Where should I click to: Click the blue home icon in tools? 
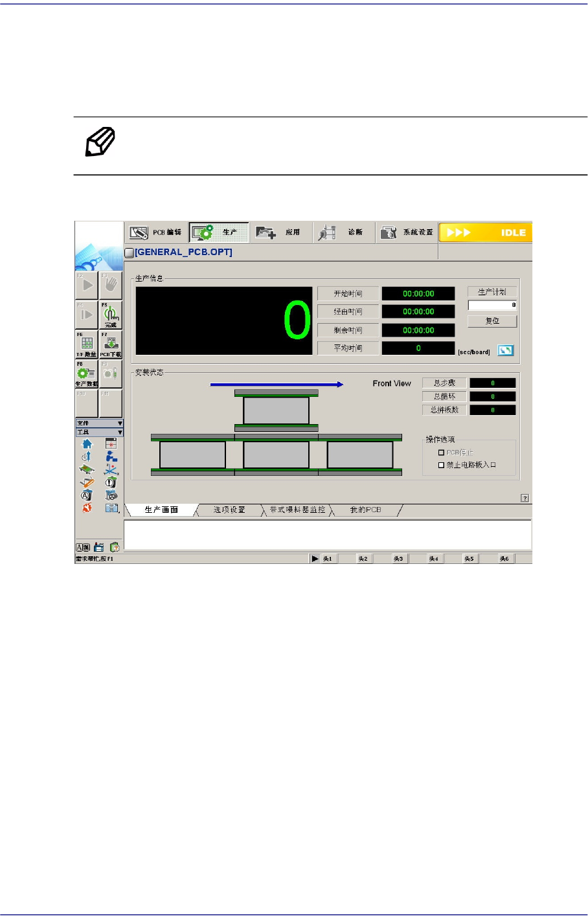tap(87, 444)
